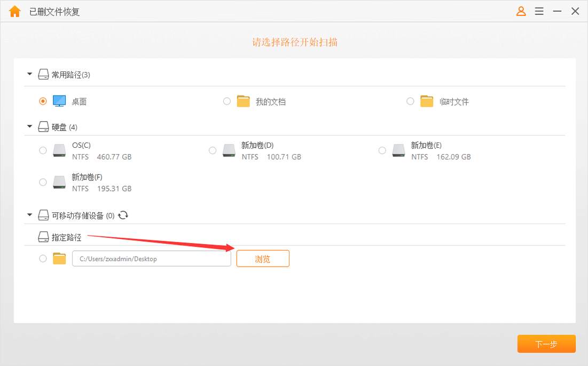588x366 pixels.
Task: Click the 162.09 GB size text
Action: 454,157
